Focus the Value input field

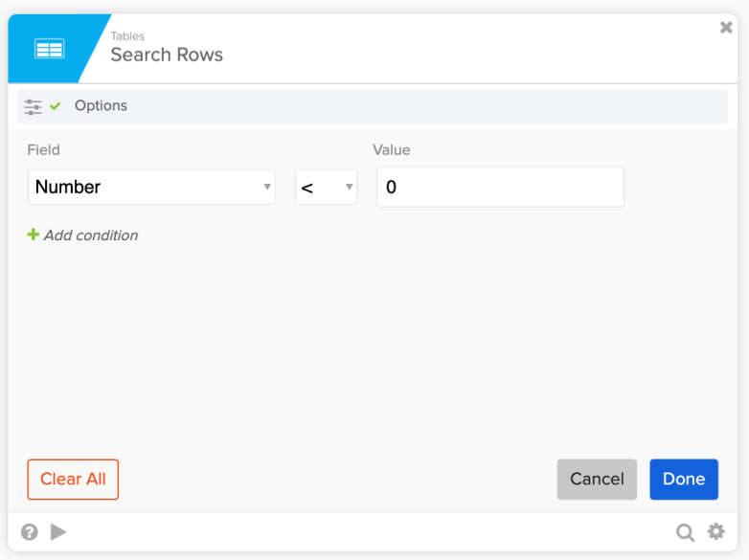tap(500, 188)
